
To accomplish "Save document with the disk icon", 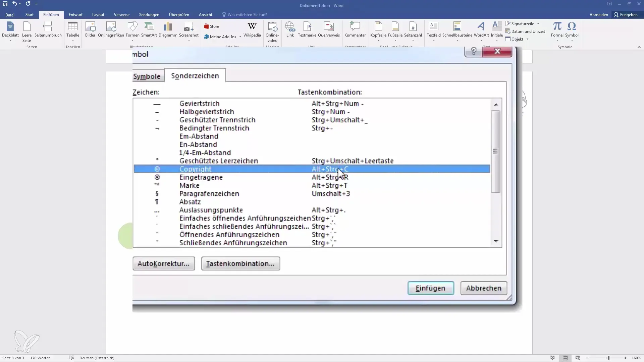I will [x=5, y=4].
